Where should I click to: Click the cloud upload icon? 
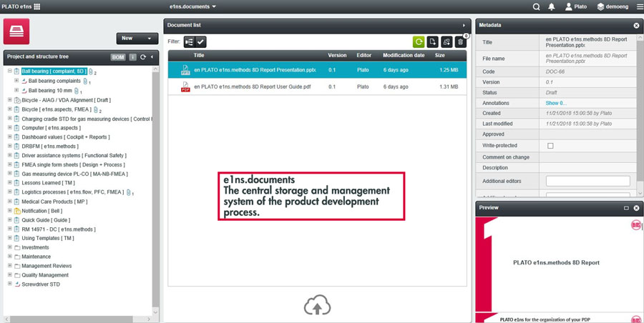point(317,305)
